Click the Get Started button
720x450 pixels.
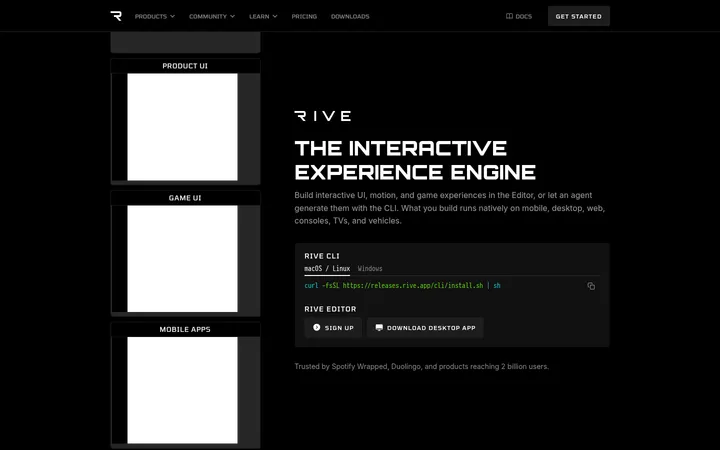click(x=579, y=16)
